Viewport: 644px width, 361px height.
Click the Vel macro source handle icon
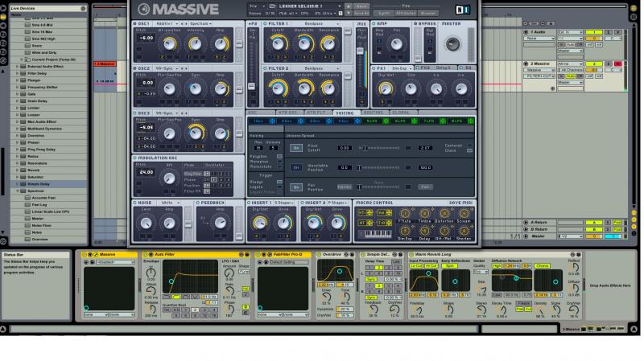tap(389, 213)
